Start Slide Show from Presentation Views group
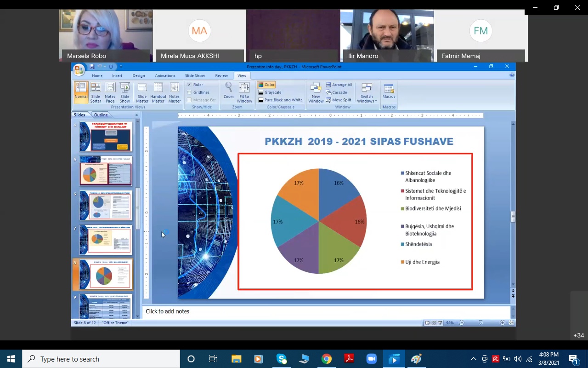The height and width of the screenshot is (368, 588). [x=125, y=92]
